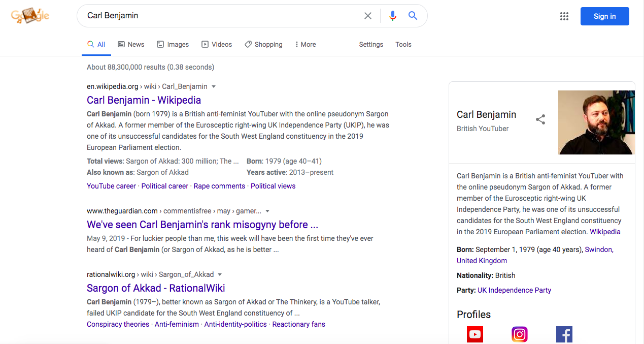
Task: Jump to Political career section link
Action: pos(165,186)
